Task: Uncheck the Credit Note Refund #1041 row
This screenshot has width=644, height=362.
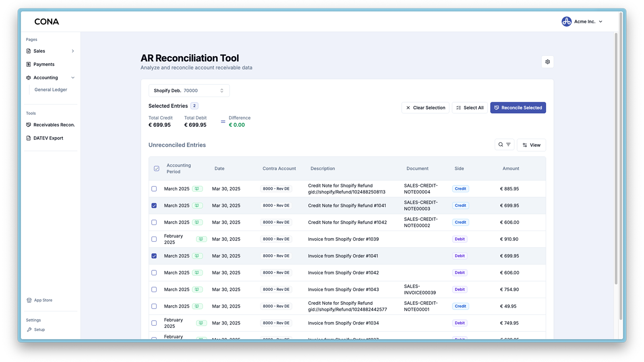Action: [x=154, y=206]
